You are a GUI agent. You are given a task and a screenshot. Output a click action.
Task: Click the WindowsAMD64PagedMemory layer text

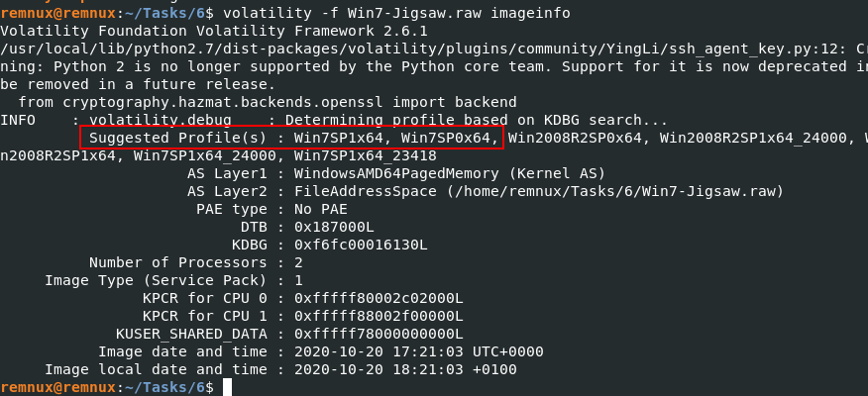(396, 173)
